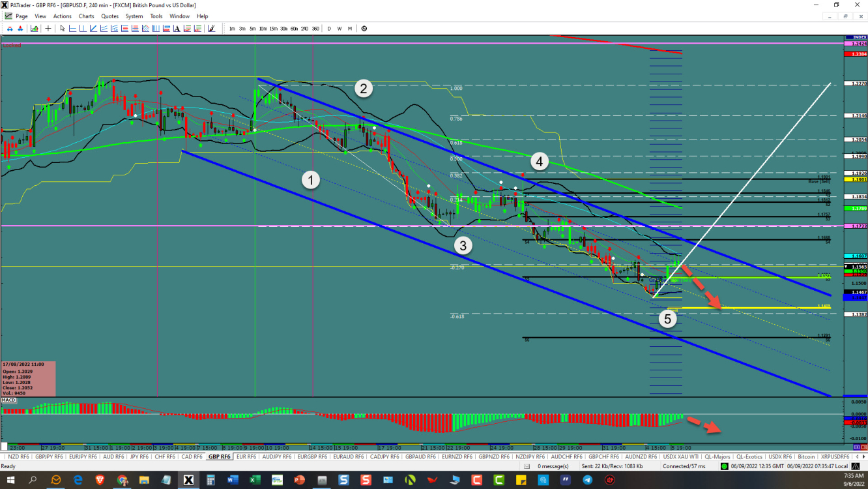
Task: Switch to the EUR RF6 tab
Action: click(246, 456)
